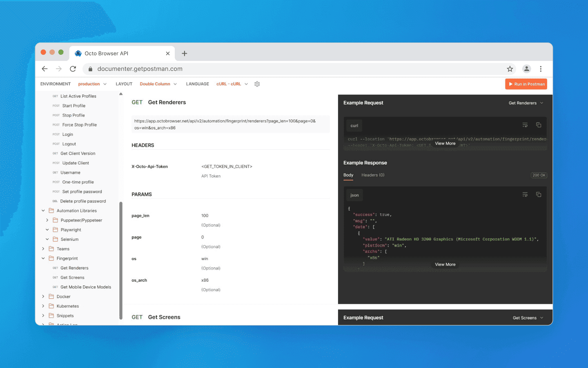Screen dimensions: 588x368
Task: Go back using the browser back arrow
Action: click(x=45, y=69)
